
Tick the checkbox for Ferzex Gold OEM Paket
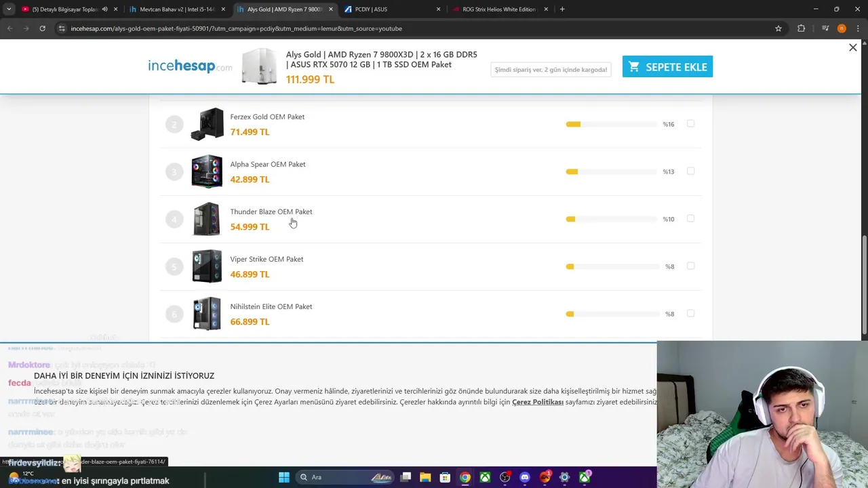click(690, 123)
